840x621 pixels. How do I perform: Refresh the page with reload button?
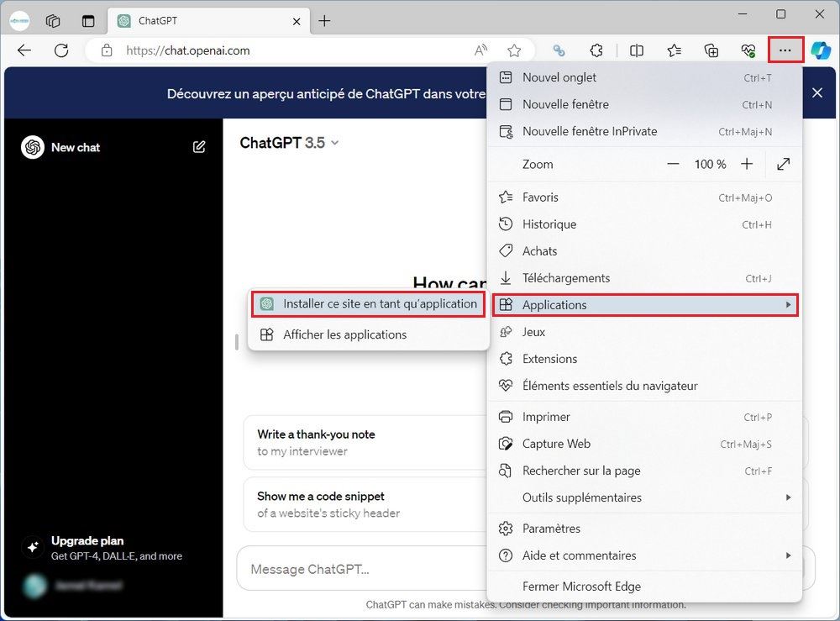tap(61, 50)
